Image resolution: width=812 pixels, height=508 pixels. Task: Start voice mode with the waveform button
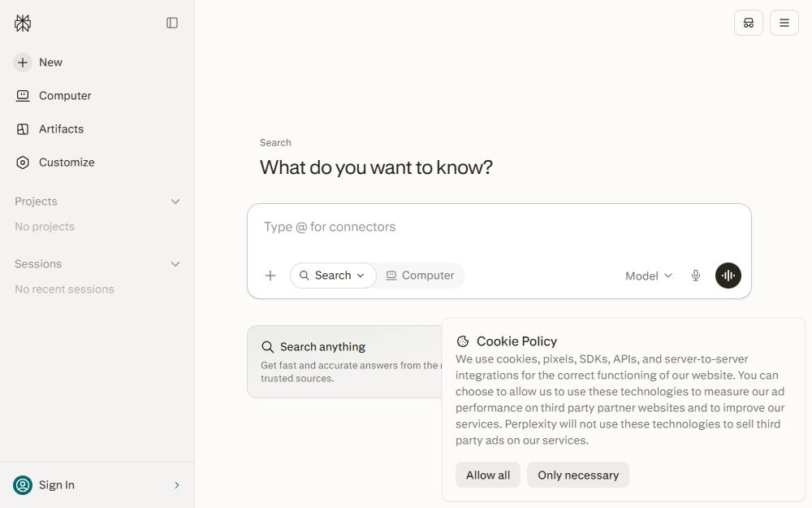[x=728, y=276]
